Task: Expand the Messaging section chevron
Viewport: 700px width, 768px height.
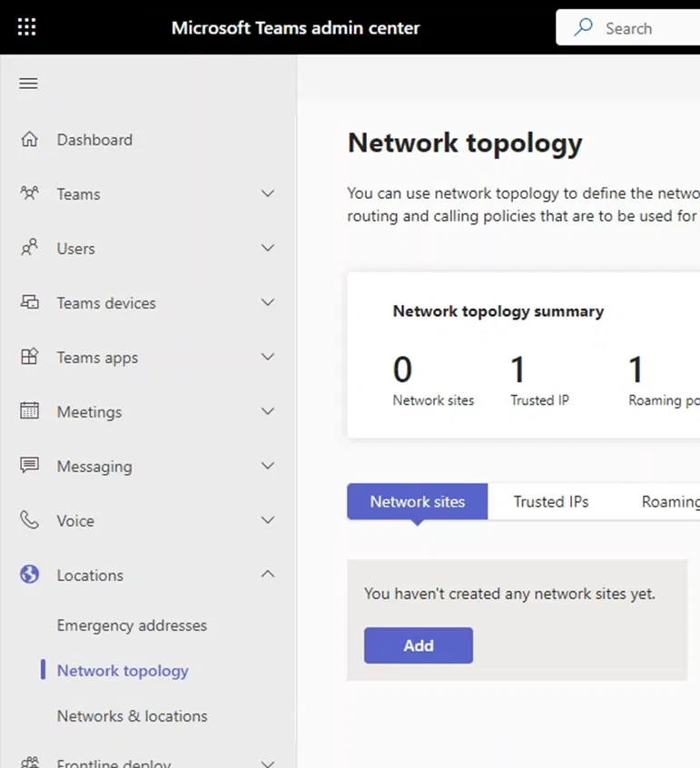Action: pos(268,466)
